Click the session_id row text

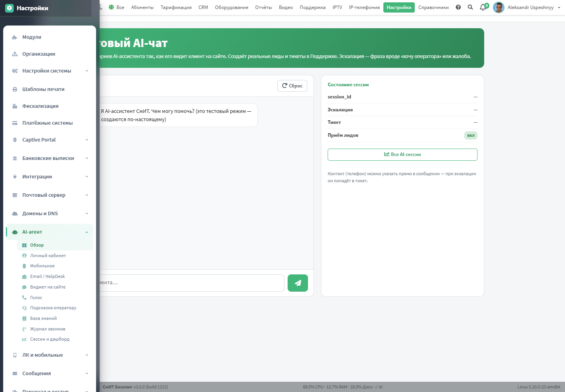[x=339, y=97]
